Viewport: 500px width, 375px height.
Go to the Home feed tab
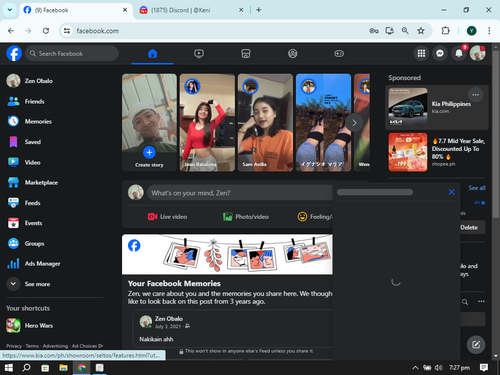pos(152,53)
